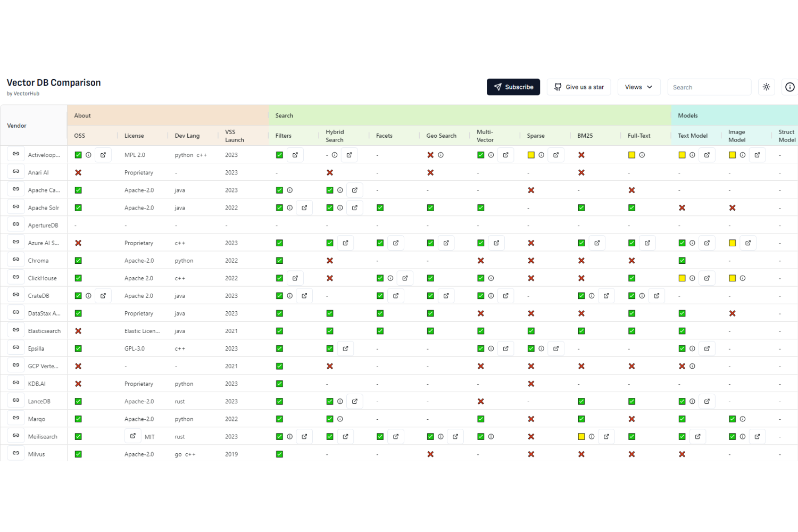Click Meilisearch BM25 yellow status box
The height and width of the screenshot is (532, 798).
(581, 436)
